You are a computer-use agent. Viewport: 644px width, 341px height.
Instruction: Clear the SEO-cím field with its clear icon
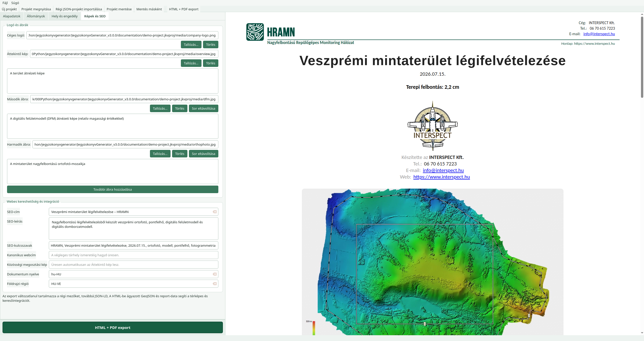tap(215, 212)
